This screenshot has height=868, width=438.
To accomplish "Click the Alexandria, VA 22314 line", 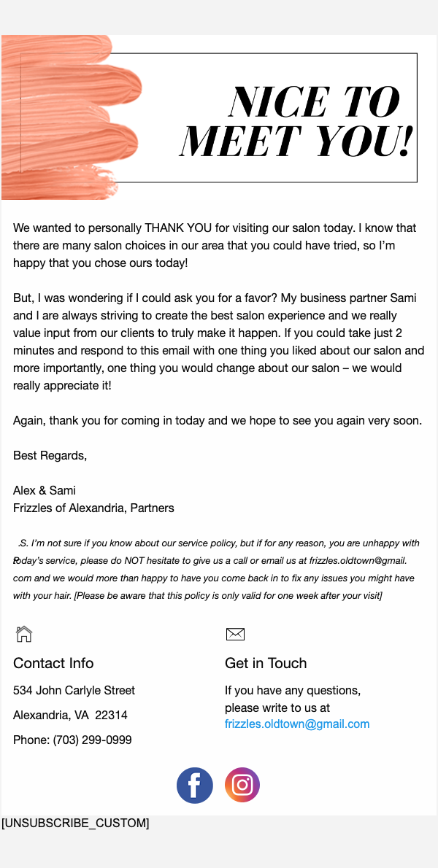I will [x=70, y=715].
